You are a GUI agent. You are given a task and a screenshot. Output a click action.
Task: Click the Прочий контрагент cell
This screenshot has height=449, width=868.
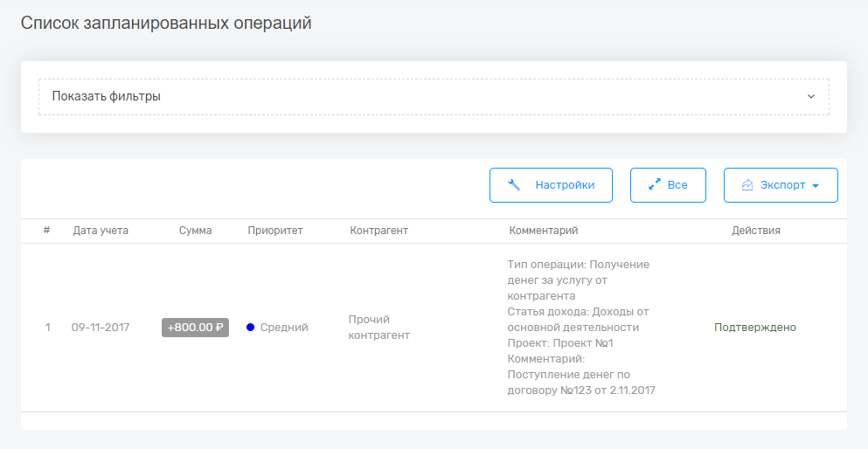[x=379, y=328]
